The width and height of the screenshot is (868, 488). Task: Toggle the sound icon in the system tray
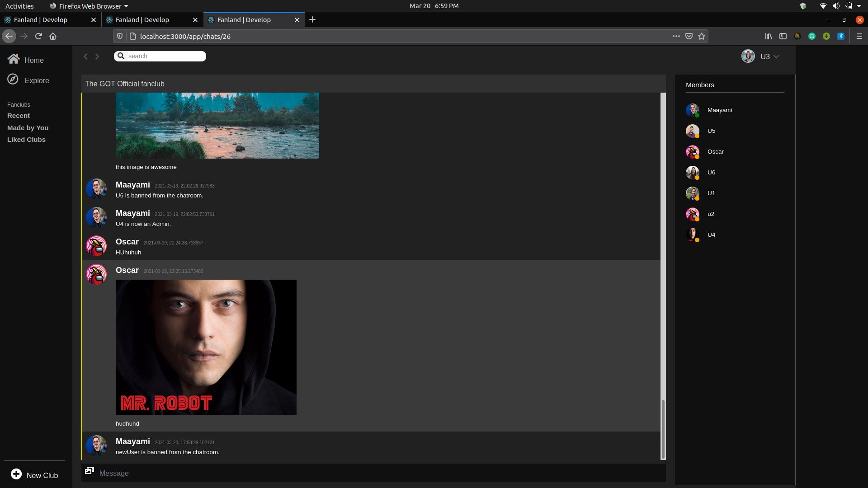(x=836, y=6)
